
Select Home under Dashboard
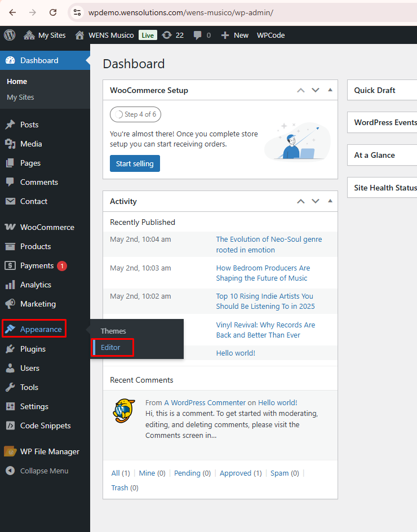coord(17,81)
